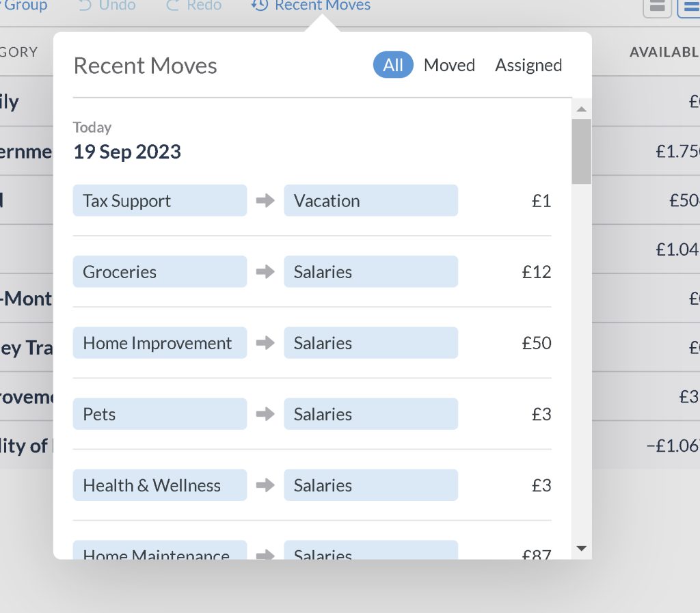
Task: Click the Undo button
Action: click(x=107, y=5)
